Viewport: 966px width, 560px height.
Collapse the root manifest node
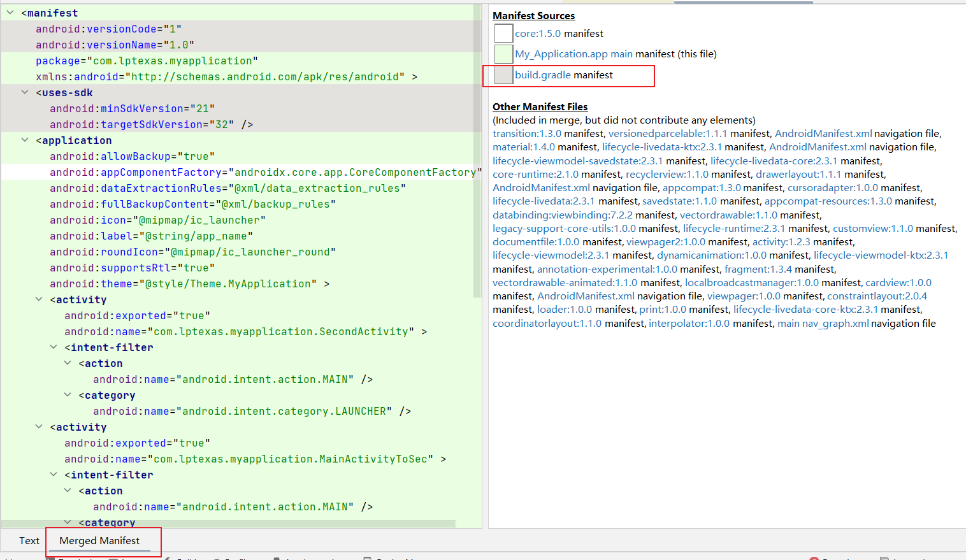[x=10, y=13]
